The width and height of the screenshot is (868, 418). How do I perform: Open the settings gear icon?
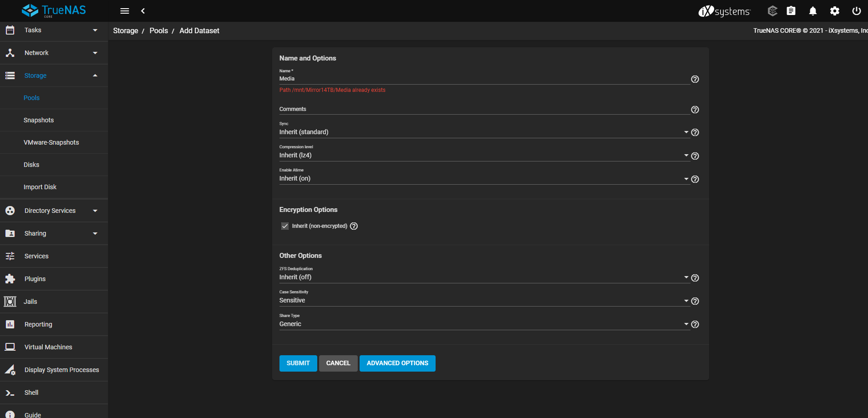click(x=834, y=11)
